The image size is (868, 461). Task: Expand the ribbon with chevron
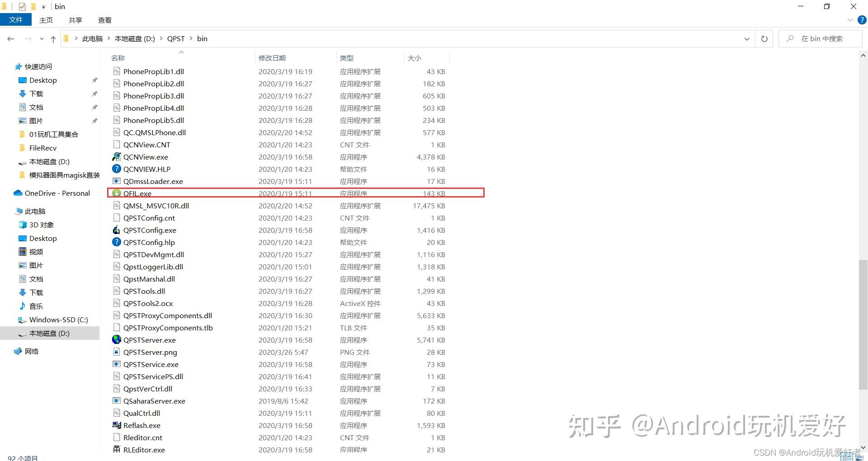pos(850,20)
